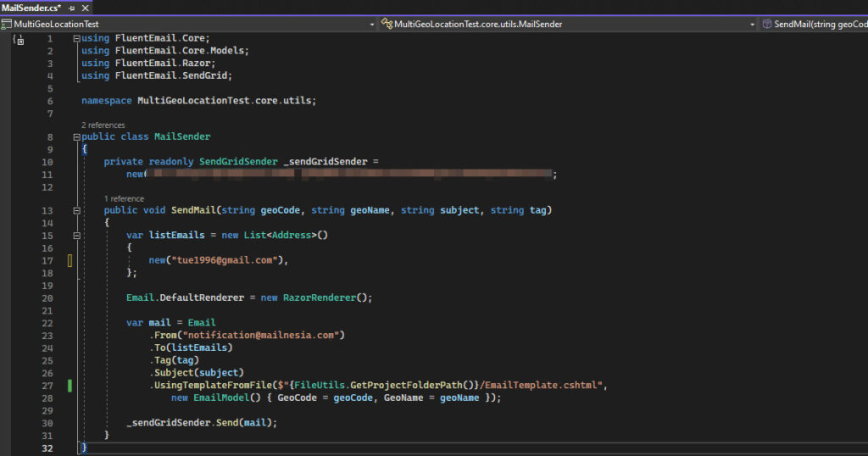Collapse the SendMail method block
868x456 pixels.
pos(77,210)
